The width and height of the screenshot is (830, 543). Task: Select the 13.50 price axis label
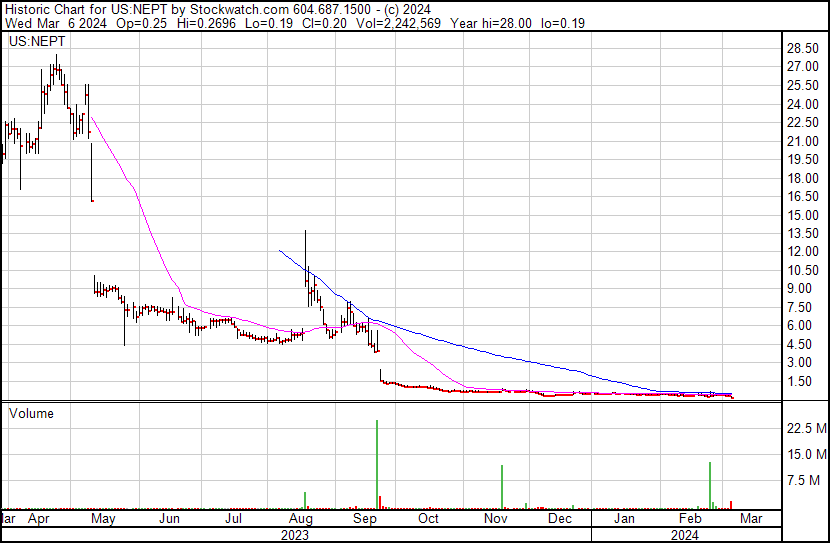[803, 233]
